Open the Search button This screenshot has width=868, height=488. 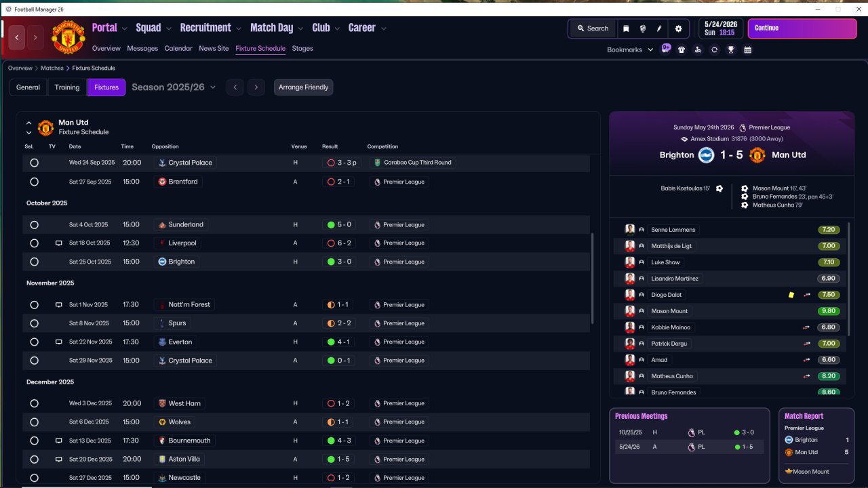(x=593, y=28)
